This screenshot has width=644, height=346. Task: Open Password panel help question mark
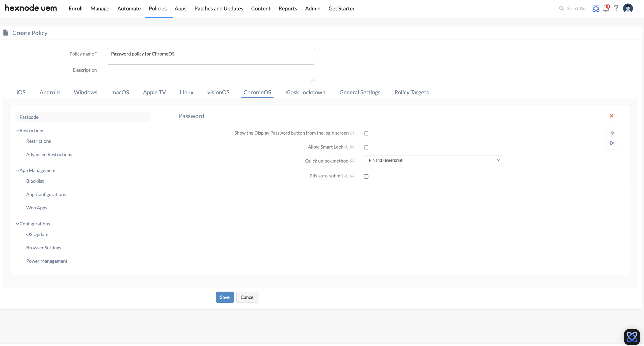click(x=612, y=134)
